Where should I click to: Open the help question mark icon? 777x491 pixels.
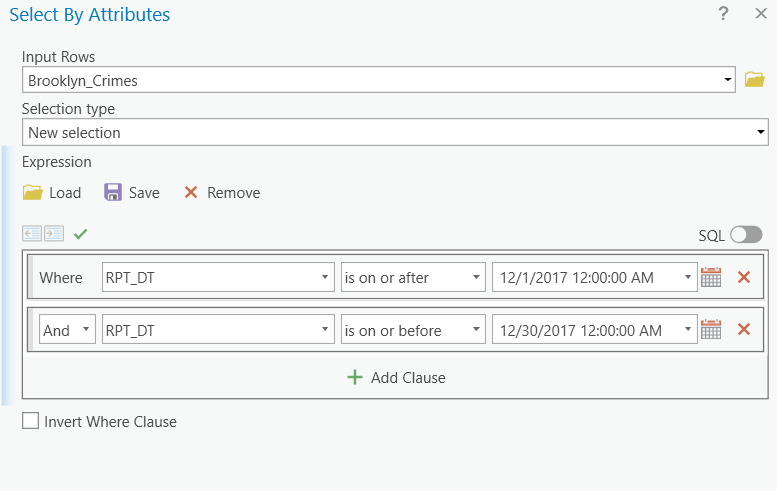click(x=723, y=14)
